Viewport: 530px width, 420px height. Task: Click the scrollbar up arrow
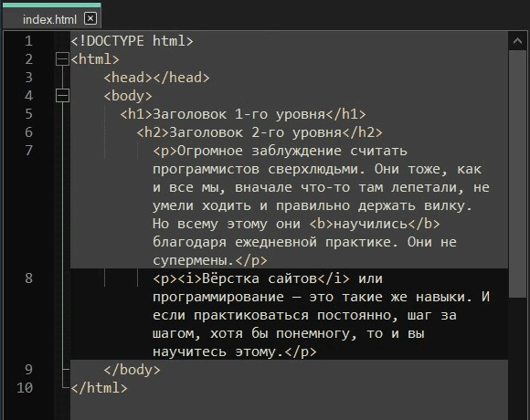[x=517, y=41]
